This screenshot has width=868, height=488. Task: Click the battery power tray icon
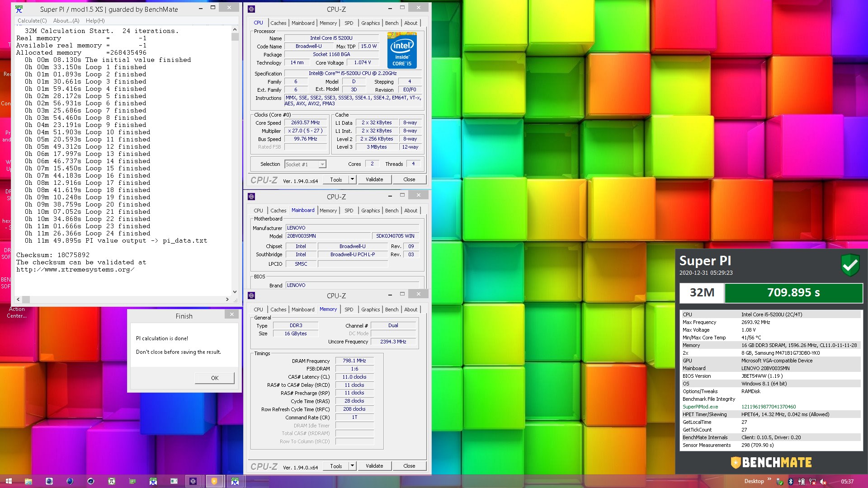[x=802, y=482]
